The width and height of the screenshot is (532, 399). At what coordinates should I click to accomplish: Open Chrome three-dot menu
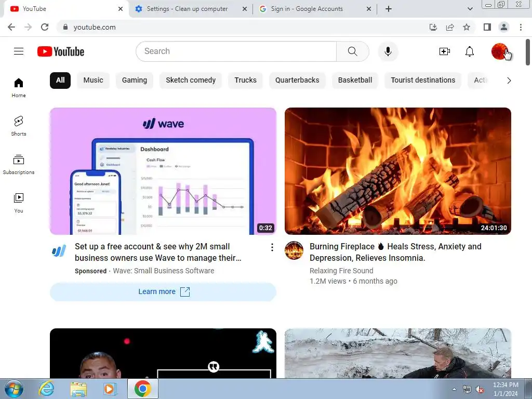(521, 27)
